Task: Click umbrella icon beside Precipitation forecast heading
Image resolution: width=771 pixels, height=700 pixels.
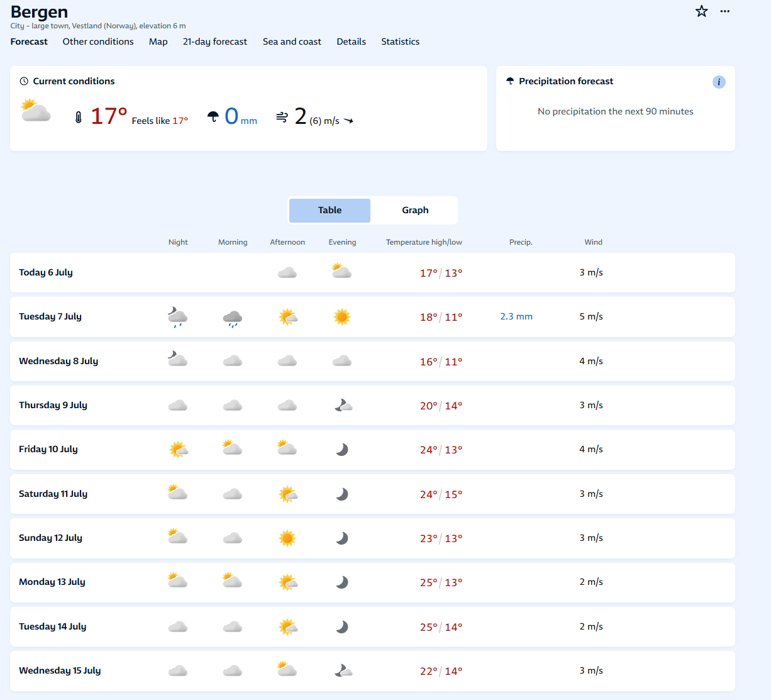Action: [510, 81]
